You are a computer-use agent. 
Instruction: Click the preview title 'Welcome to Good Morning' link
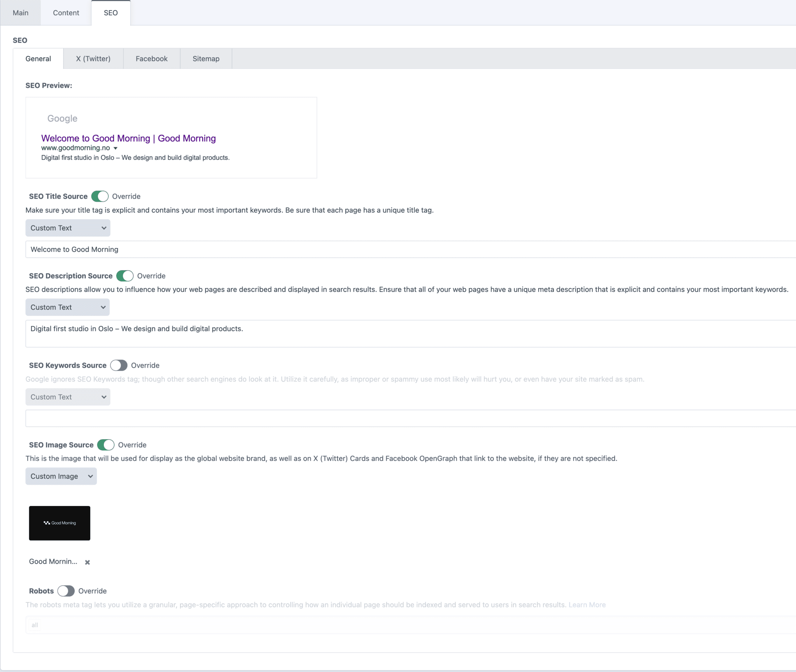click(128, 138)
